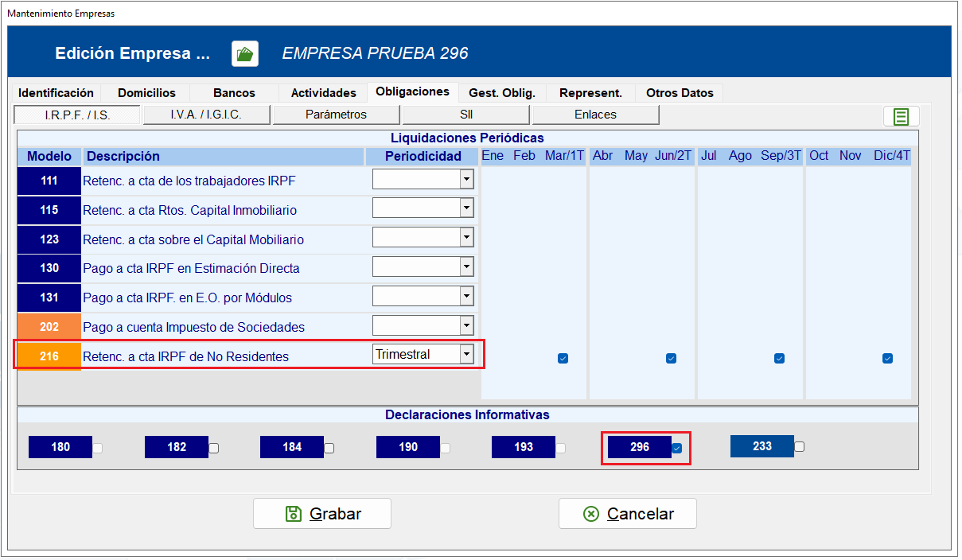Open the Periodicidad dropdown for model 111
The image size is (962, 560).
(466, 179)
